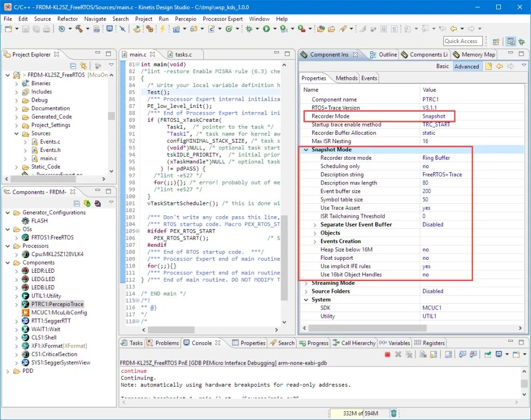Expand the Events Creation group
531x420 pixels.
point(315,242)
